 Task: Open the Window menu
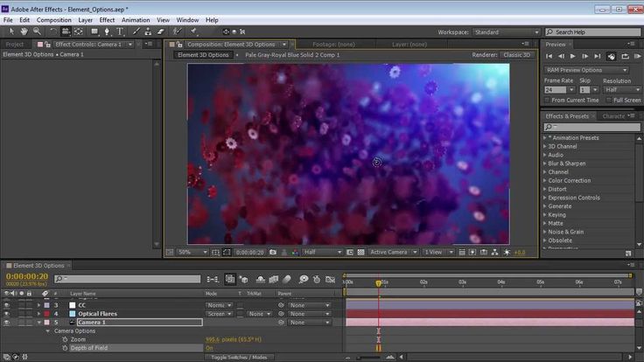[187, 20]
